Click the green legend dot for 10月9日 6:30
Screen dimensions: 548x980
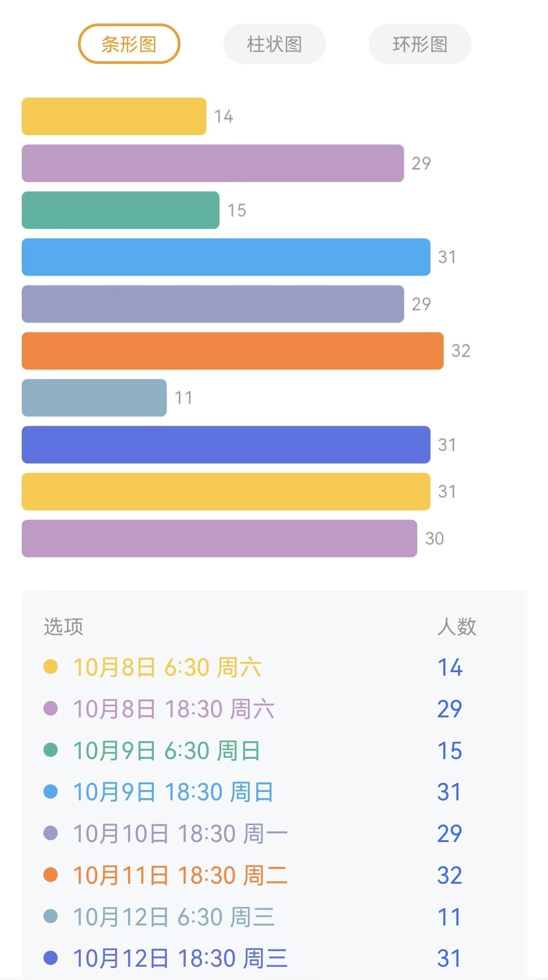pos(51,750)
